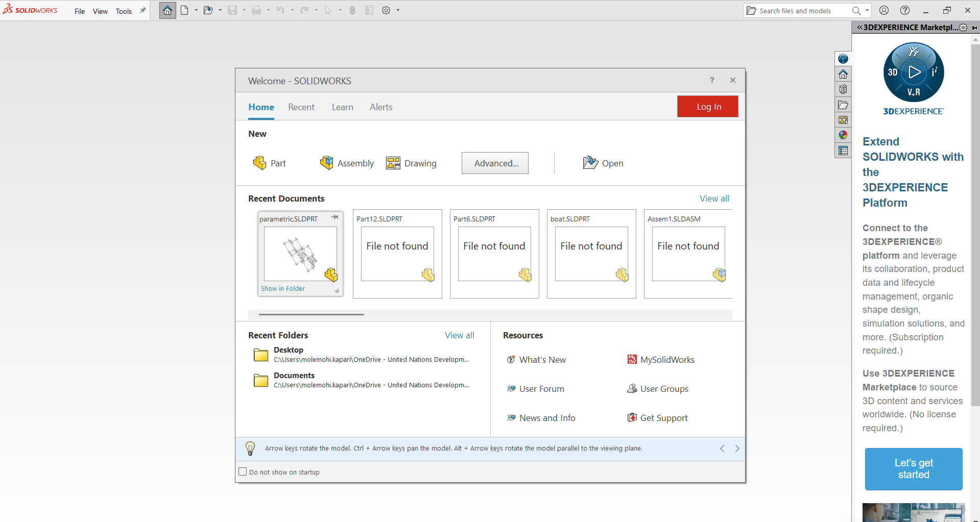Open the MySolidWorks resource link
The width and height of the screenshot is (980, 522).
pos(661,360)
